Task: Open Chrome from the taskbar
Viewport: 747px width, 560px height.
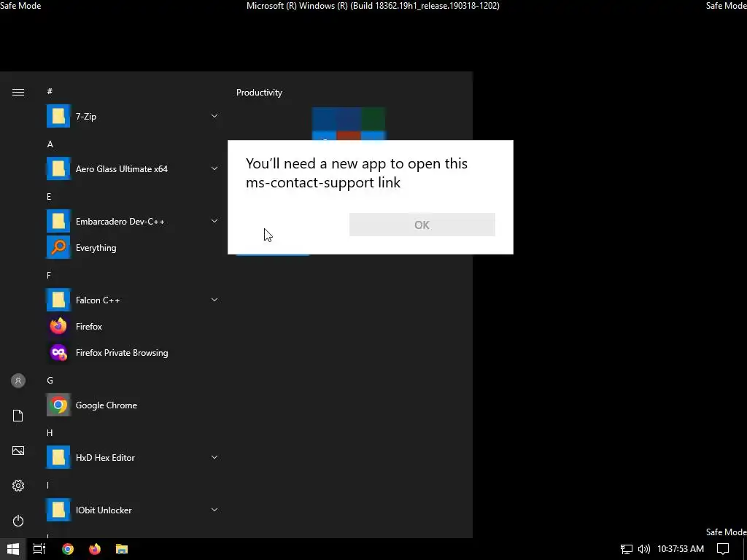Action: pyautogui.click(x=68, y=549)
